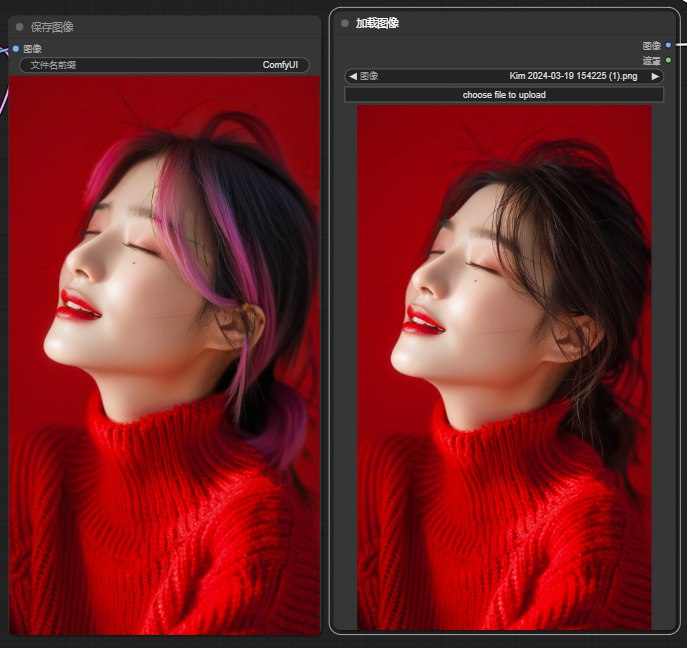Open the Kim 2024-03-19 154225 (1).png file selector
This screenshot has width=687, height=648.
click(504, 76)
